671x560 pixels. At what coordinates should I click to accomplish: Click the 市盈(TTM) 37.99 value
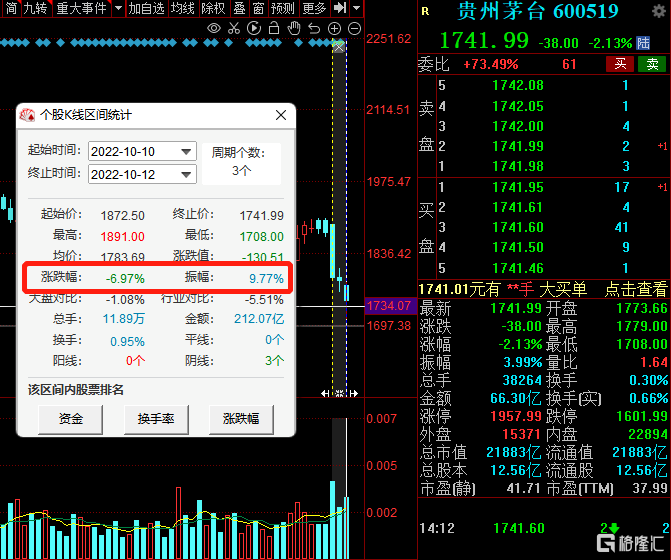650,488
